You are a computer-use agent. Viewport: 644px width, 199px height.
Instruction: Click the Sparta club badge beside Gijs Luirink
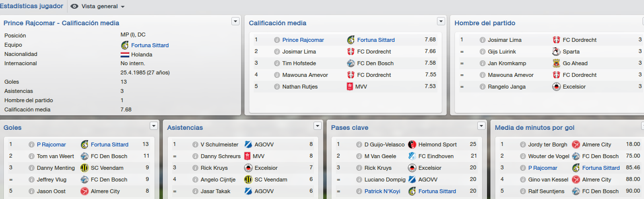557,52
